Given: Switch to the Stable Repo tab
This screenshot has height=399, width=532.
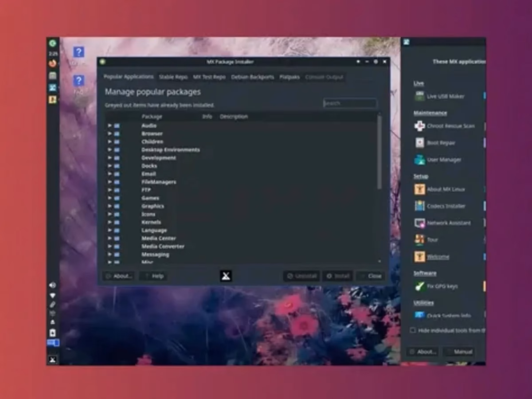Looking at the screenshot, I should coord(172,77).
